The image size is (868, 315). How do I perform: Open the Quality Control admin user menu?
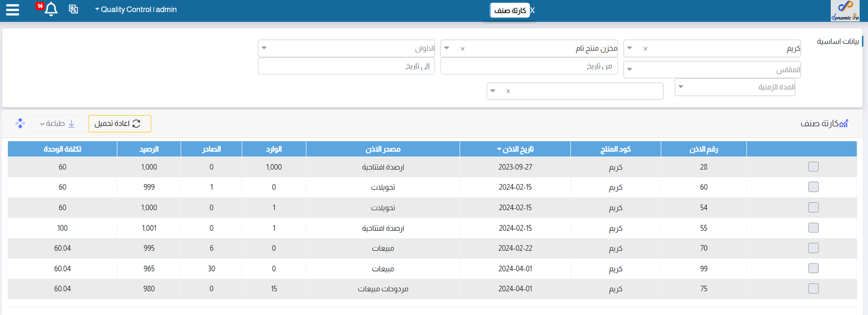136,9
